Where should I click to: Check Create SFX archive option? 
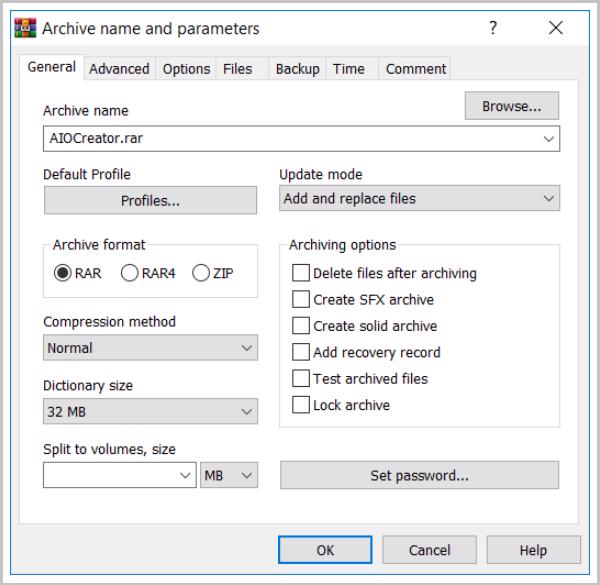301,299
